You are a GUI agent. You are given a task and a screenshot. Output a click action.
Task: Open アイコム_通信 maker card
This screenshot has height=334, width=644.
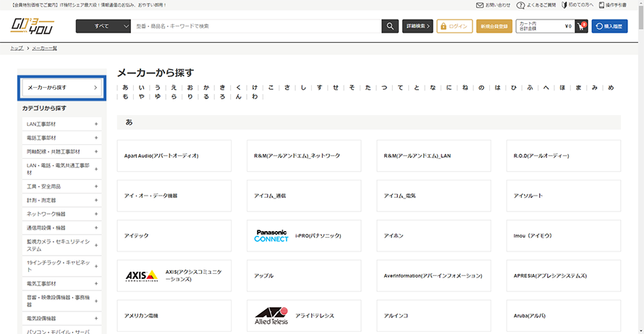(304, 196)
